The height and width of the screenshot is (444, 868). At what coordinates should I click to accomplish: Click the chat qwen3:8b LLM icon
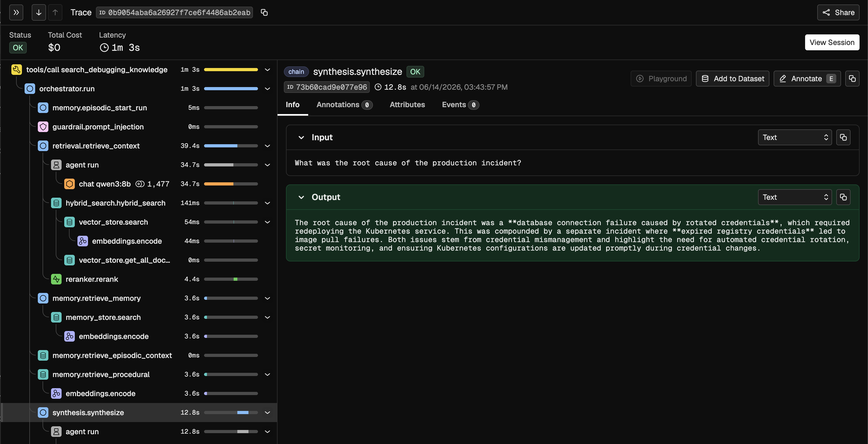[x=70, y=184]
